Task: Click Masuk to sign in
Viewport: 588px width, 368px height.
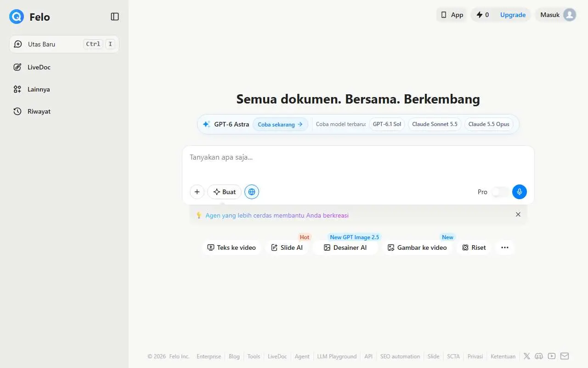Action: pos(550,15)
